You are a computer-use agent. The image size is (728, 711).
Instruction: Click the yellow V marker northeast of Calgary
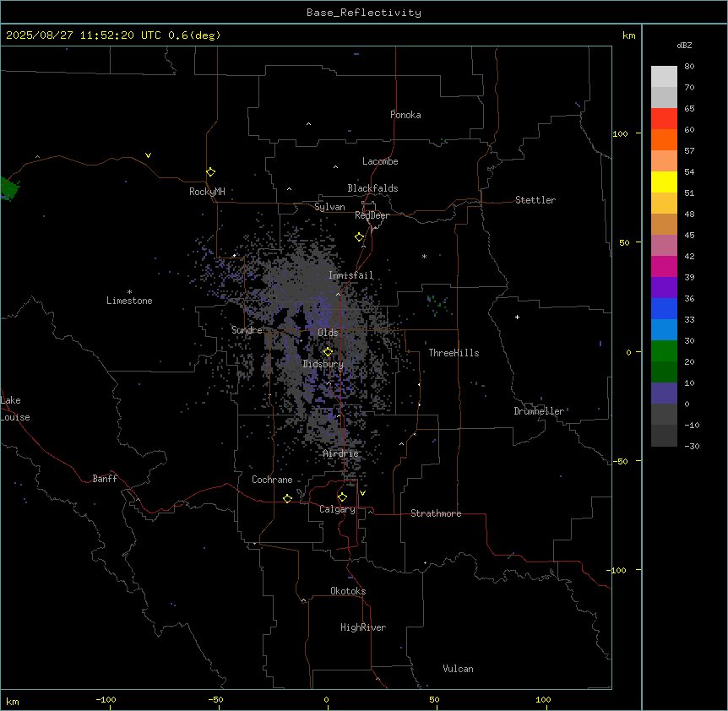point(362,493)
